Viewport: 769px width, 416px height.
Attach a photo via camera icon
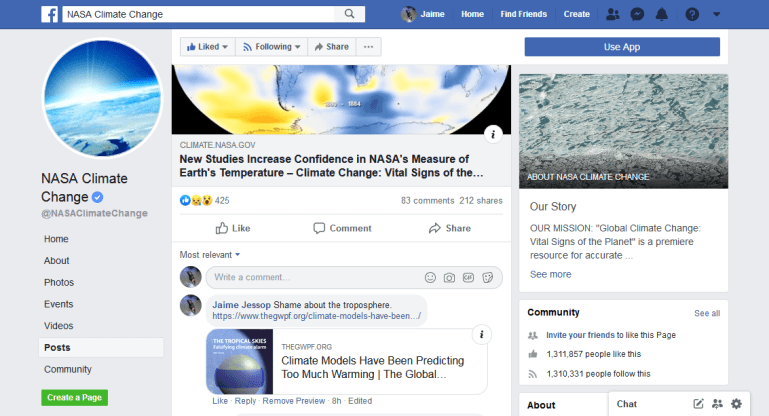pyautogui.click(x=449, y=278)
